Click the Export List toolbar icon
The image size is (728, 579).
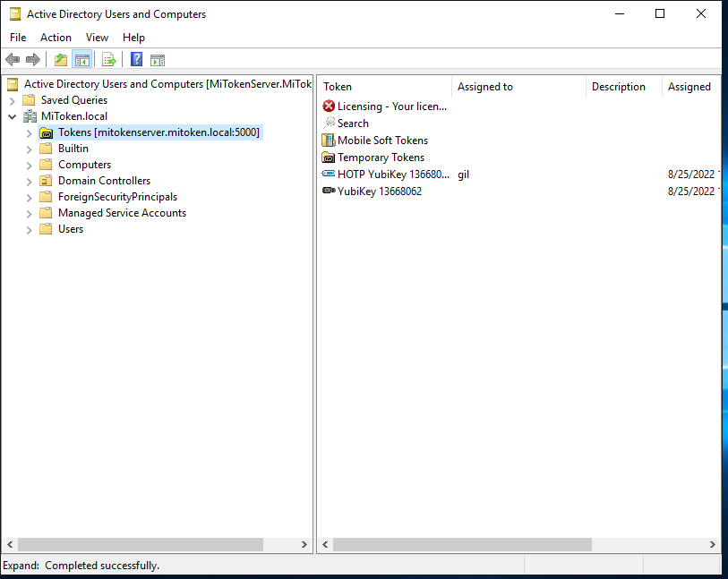(x=109, y=59)
